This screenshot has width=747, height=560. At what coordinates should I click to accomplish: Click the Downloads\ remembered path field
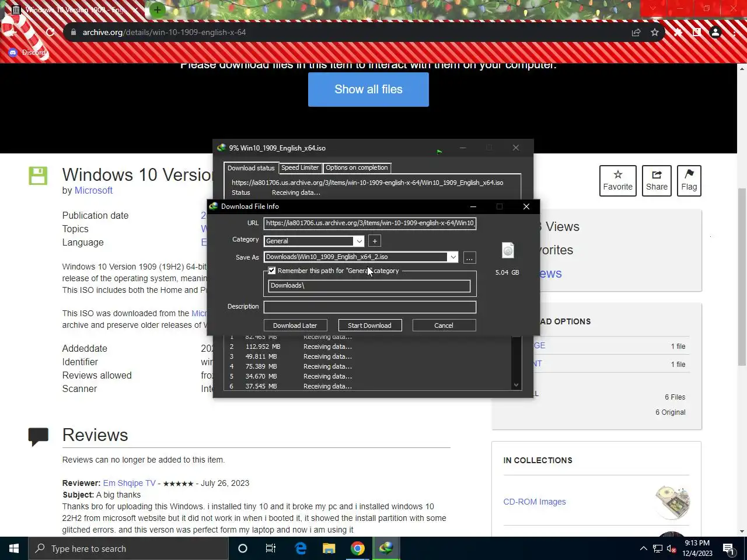pos(369,286)
